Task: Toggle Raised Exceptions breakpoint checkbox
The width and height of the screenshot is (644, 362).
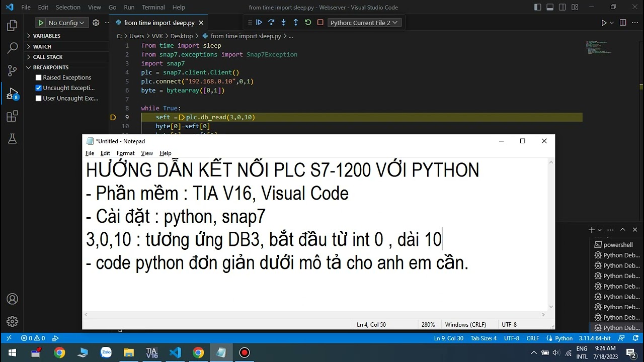Action: coord(38,77)
